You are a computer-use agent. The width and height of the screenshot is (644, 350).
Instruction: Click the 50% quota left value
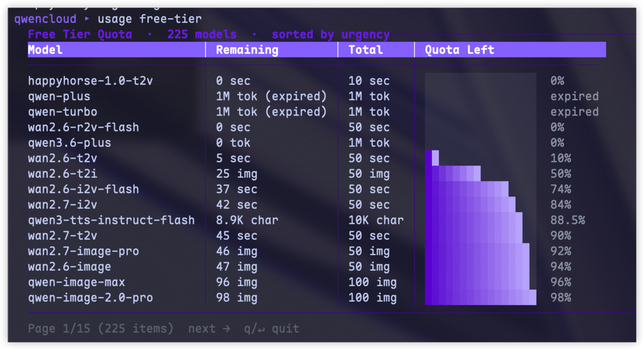coord(560,174)
